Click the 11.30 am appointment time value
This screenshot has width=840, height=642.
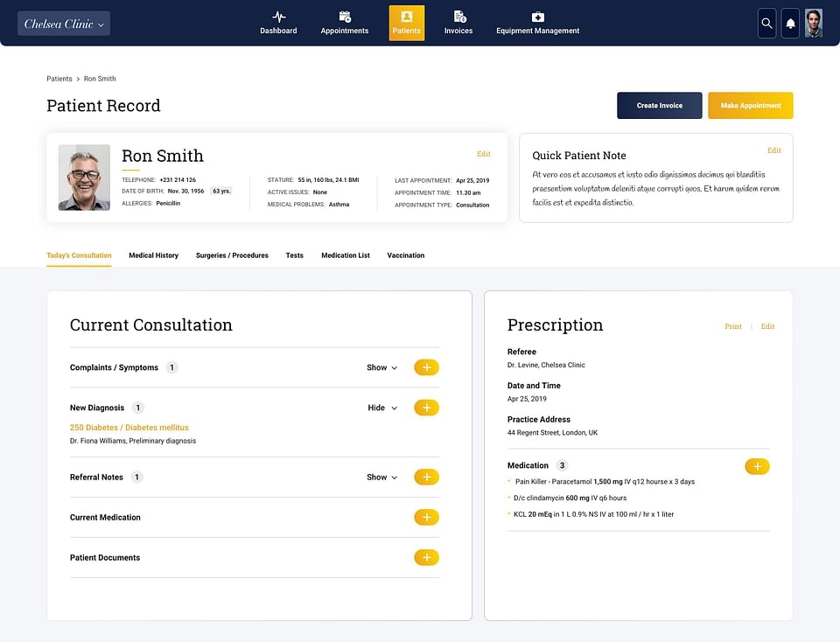pos(468,192)
